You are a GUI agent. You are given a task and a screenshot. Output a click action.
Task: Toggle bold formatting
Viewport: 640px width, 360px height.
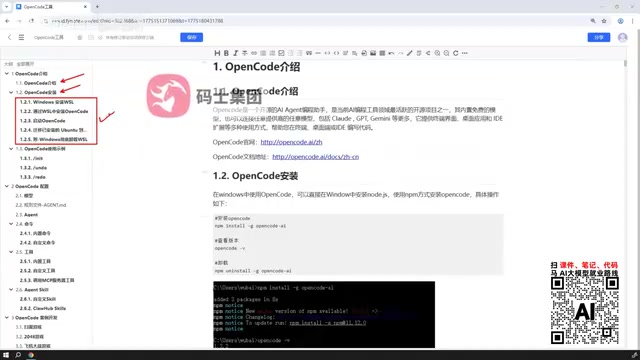pyautogui.click(x=226, y=53)
